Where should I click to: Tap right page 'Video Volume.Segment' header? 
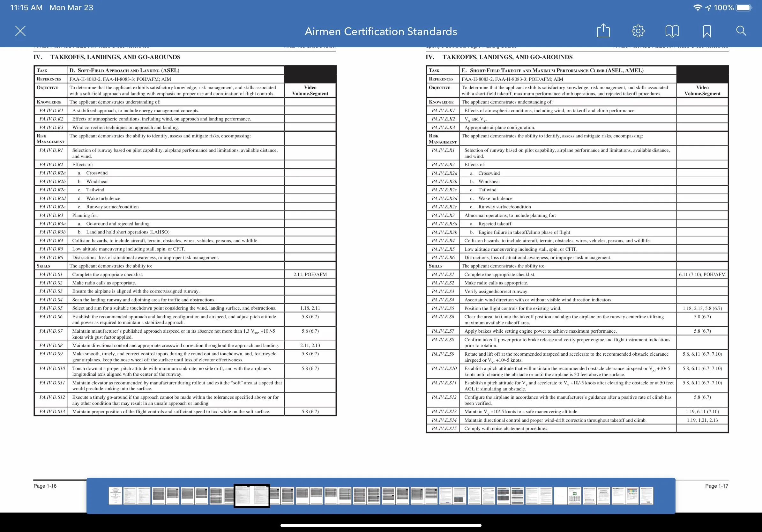click(702, 91)
